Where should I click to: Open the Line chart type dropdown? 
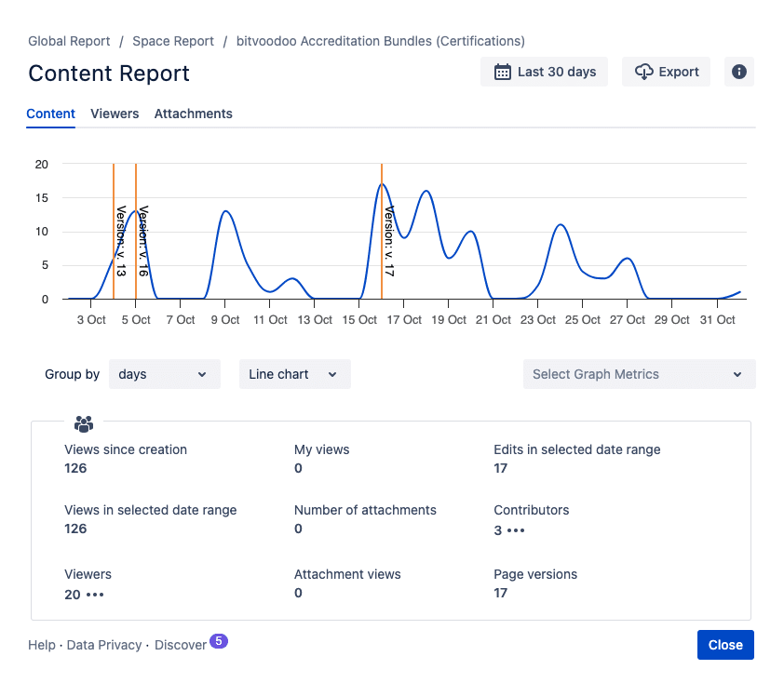[x=295, y=374]
